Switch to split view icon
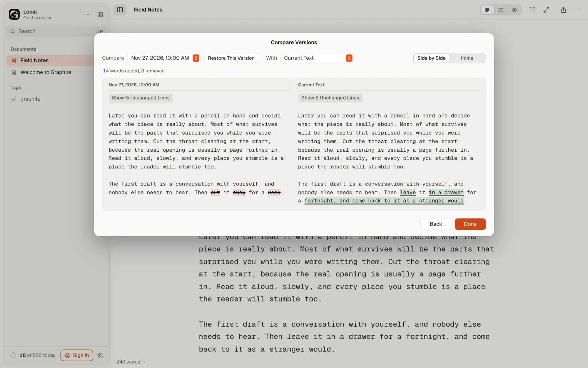 pyautogui.click(x=501, y=10)
